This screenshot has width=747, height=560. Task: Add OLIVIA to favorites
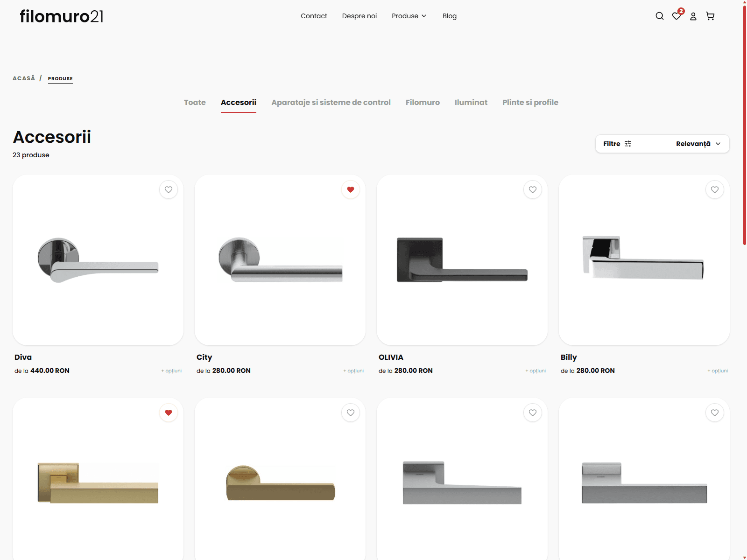tap(533, 189)
